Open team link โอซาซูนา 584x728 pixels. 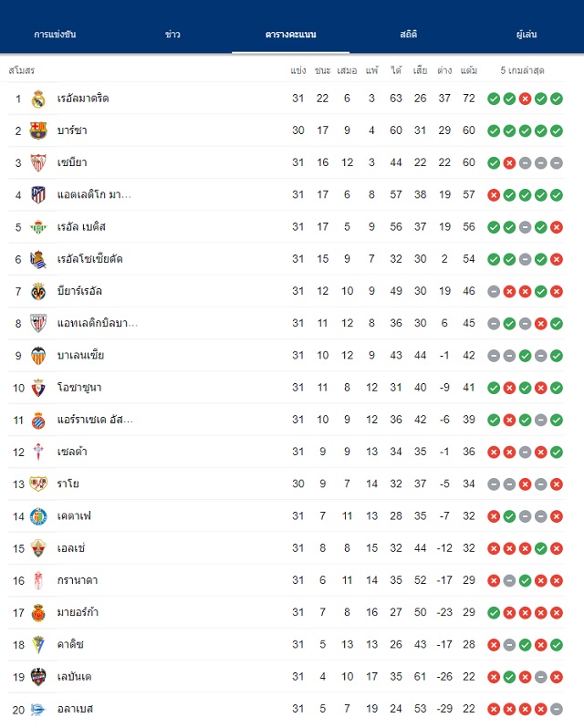79,388
